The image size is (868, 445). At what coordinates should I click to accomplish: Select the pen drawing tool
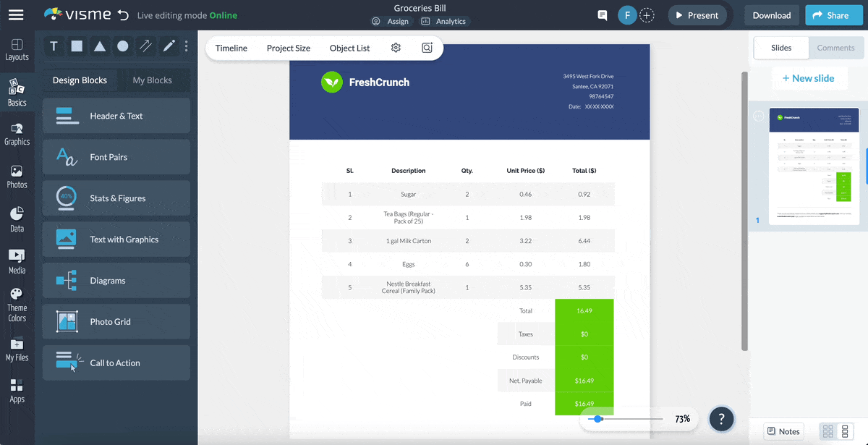point(169,46)
